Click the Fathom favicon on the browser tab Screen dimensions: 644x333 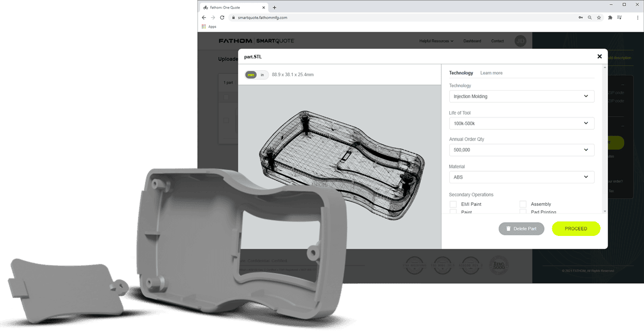[x=206, y=8]
